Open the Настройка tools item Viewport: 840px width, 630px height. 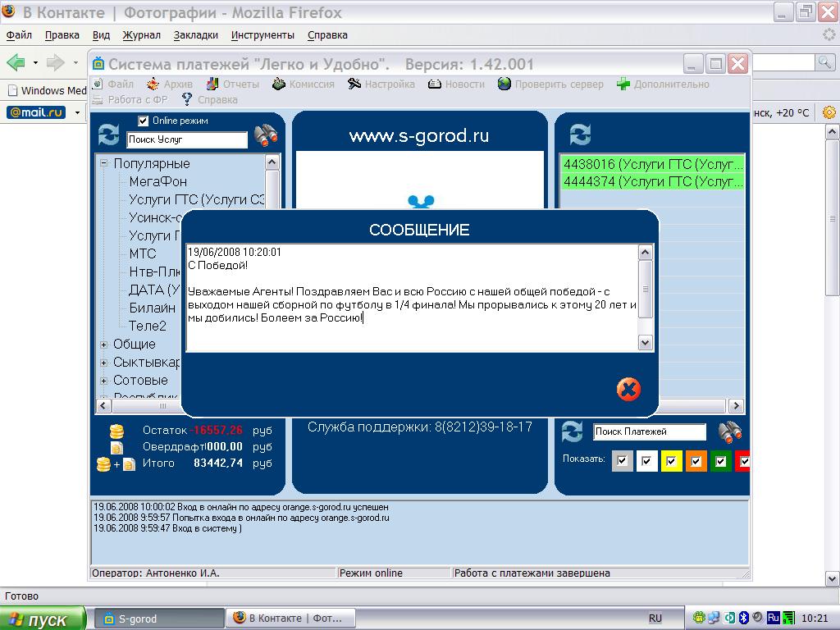pyautogui.click(x=382, y=84)
